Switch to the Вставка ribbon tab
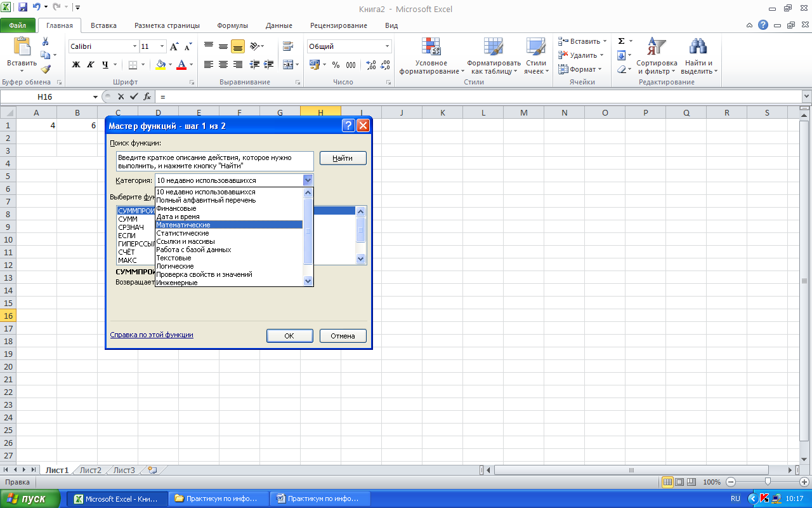812x508 pixels. click(x=103, y=25)
